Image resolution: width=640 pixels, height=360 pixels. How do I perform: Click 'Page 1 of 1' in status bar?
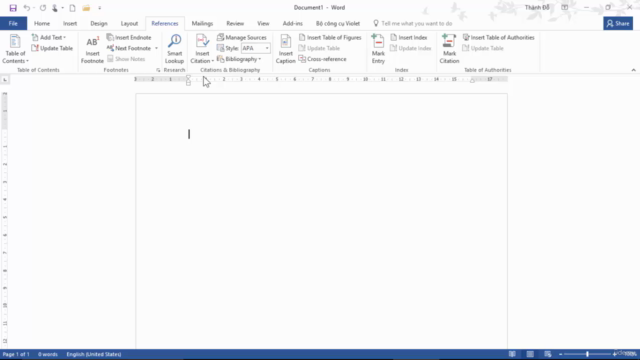pos(16,354)
